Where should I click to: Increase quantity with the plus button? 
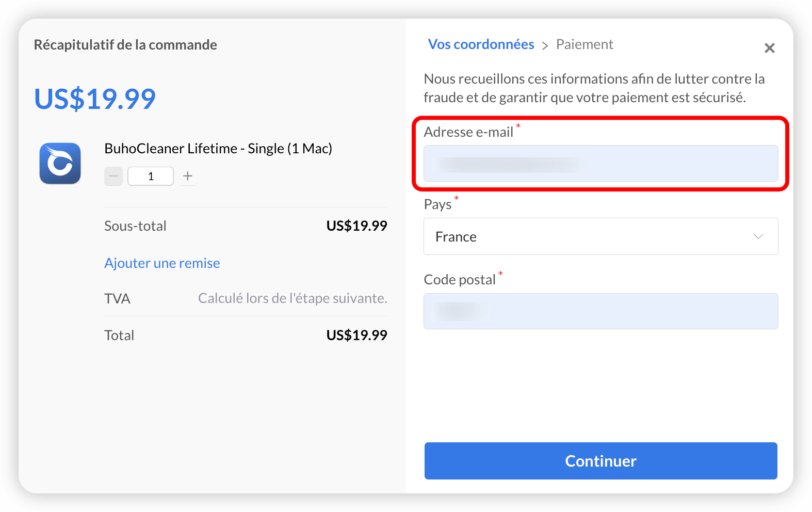[188, 176]
